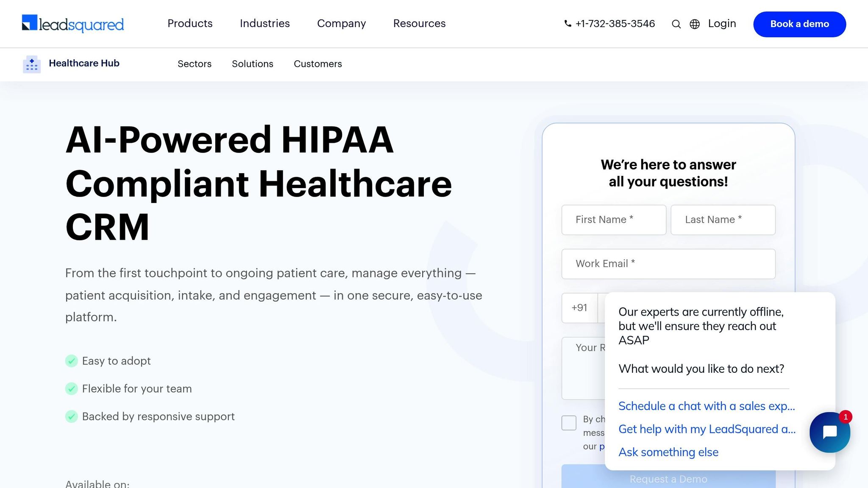This screenshot has width=868, height=488.
Task: Choose Ask something else in chat
Action: click(x=668, y=452)
